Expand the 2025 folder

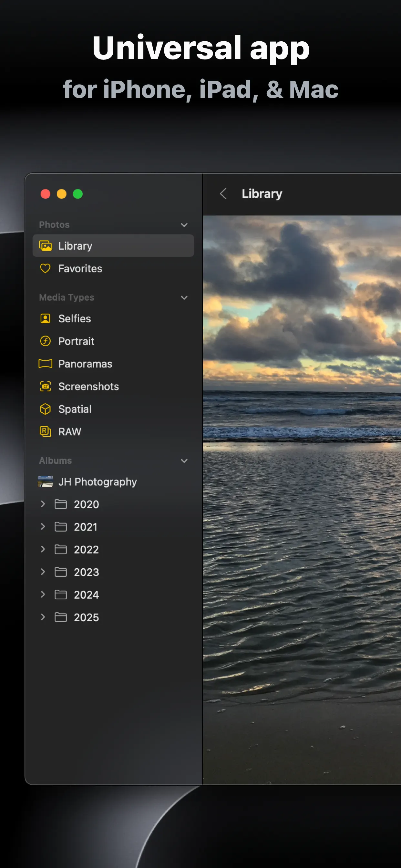(43, 617)
